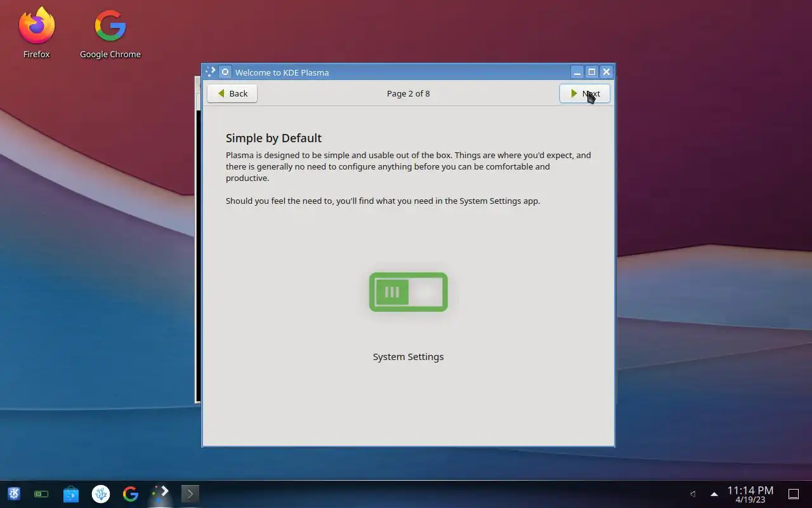Open Google Chrome desktop shortcut

click(110, 33)
